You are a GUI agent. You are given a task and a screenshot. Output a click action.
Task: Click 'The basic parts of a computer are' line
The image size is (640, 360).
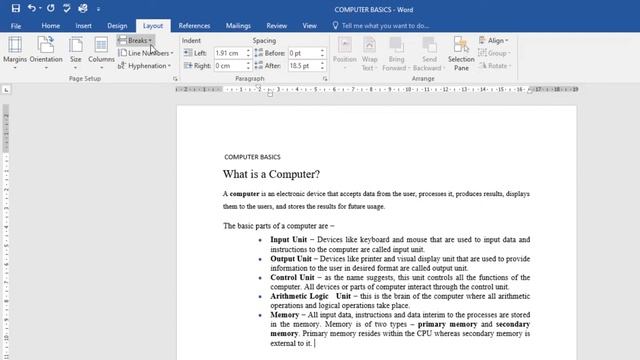278,226
